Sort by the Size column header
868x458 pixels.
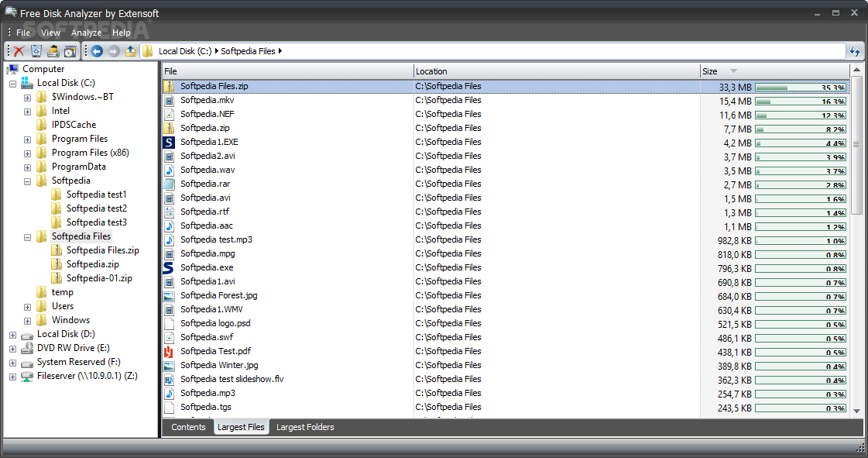point(775,71)
